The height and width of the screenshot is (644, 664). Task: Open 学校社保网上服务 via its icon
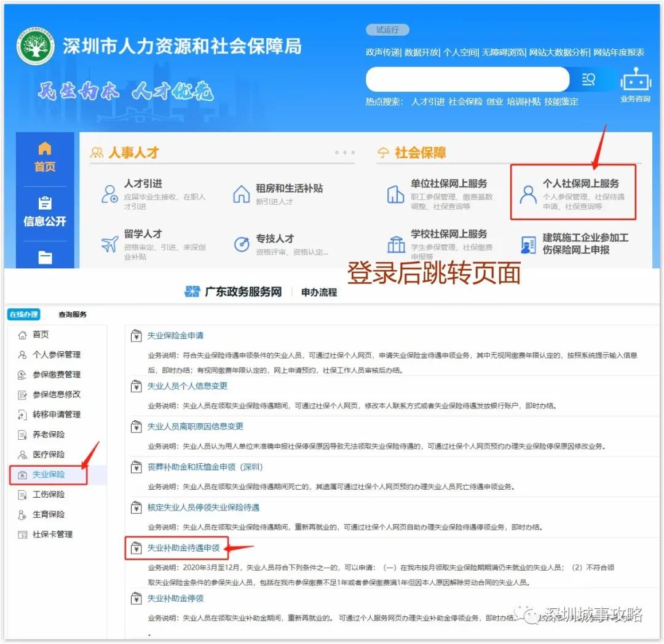[x=397, y=244]
